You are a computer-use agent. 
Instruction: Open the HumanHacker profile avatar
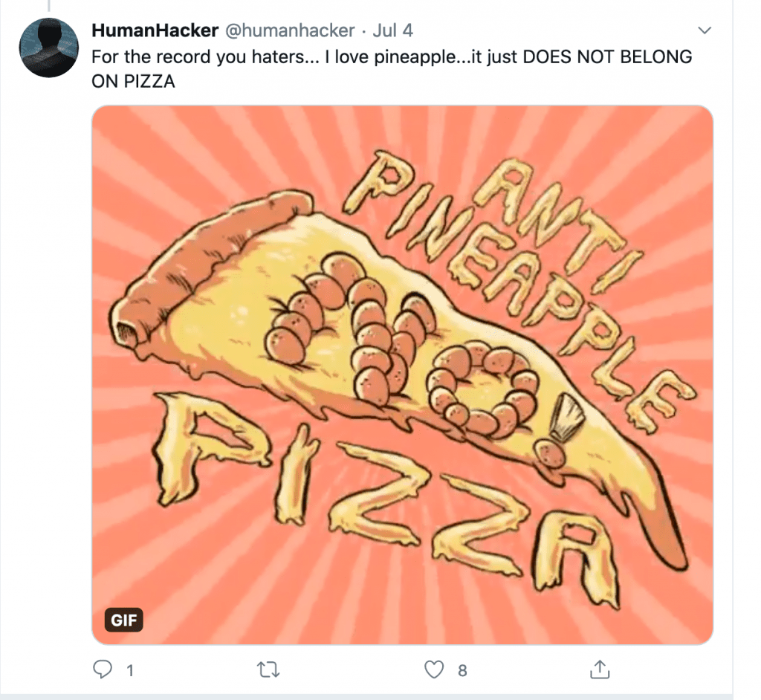[x=49, y=48]
